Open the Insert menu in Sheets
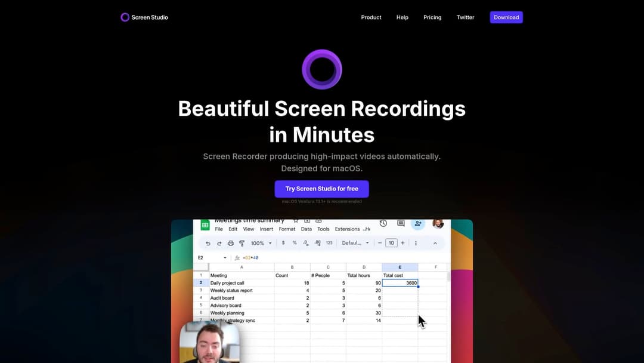Viewport: 644px width, 363px height. tap(267, 229)
